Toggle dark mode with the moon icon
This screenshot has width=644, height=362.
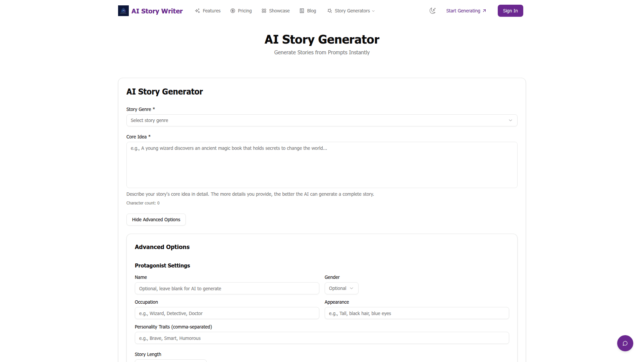[432, 10]
